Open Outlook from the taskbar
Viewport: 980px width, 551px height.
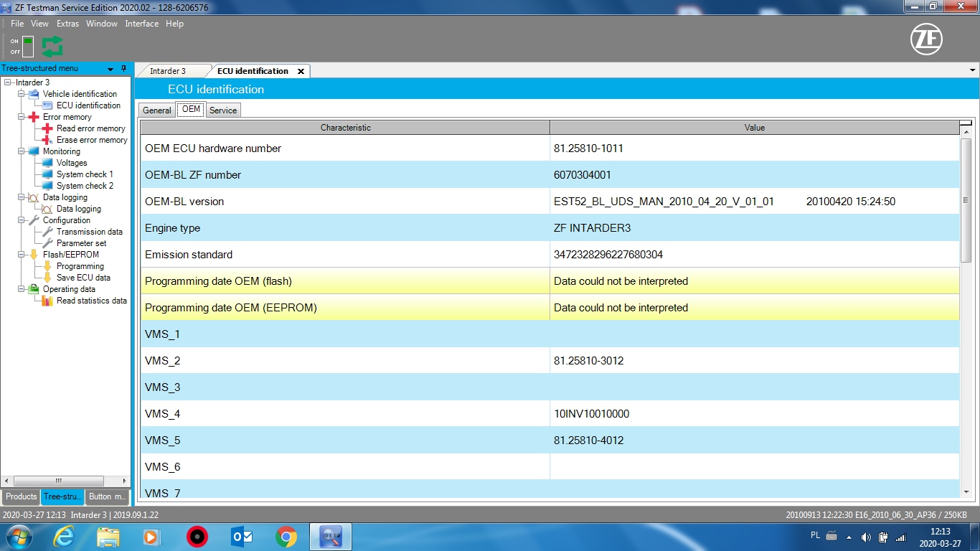point(241,537)
